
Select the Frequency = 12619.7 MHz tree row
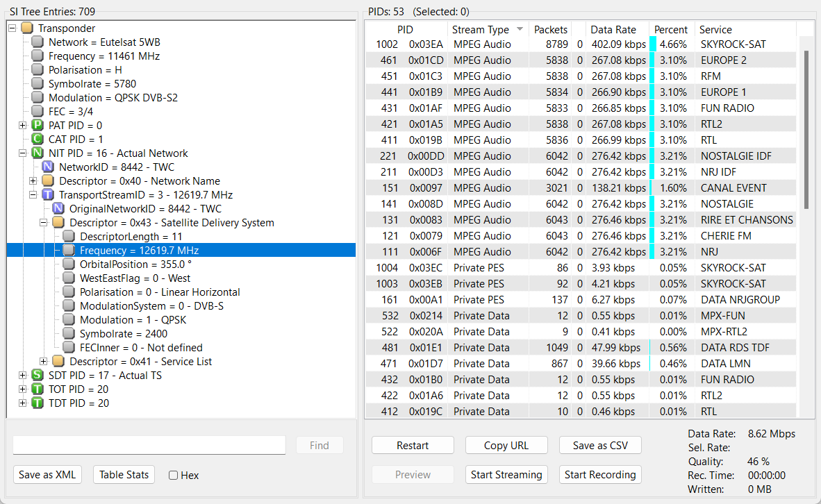[181, 250]
